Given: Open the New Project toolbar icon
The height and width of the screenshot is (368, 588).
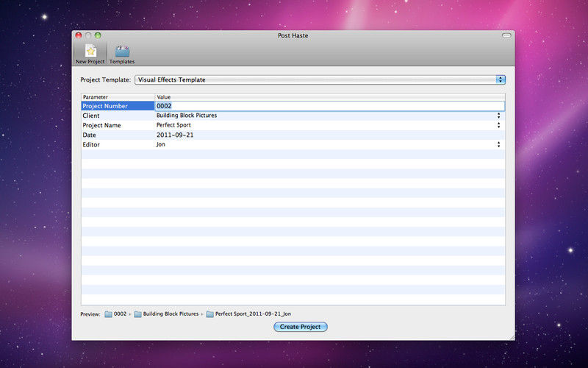Looking at the screenshot, I should [x=90, y=54].
